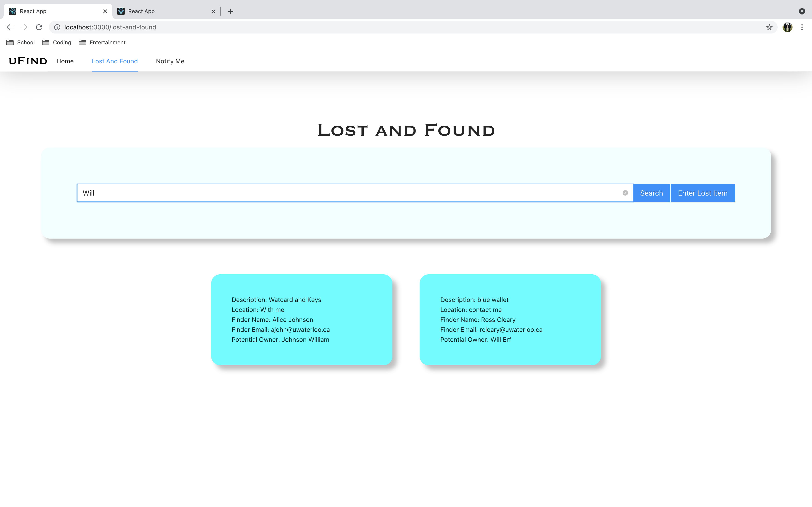Open the School bookmarks folder
Image resolution: width=812 pixels, height=507 pixels.
click(x=20, y=43)
